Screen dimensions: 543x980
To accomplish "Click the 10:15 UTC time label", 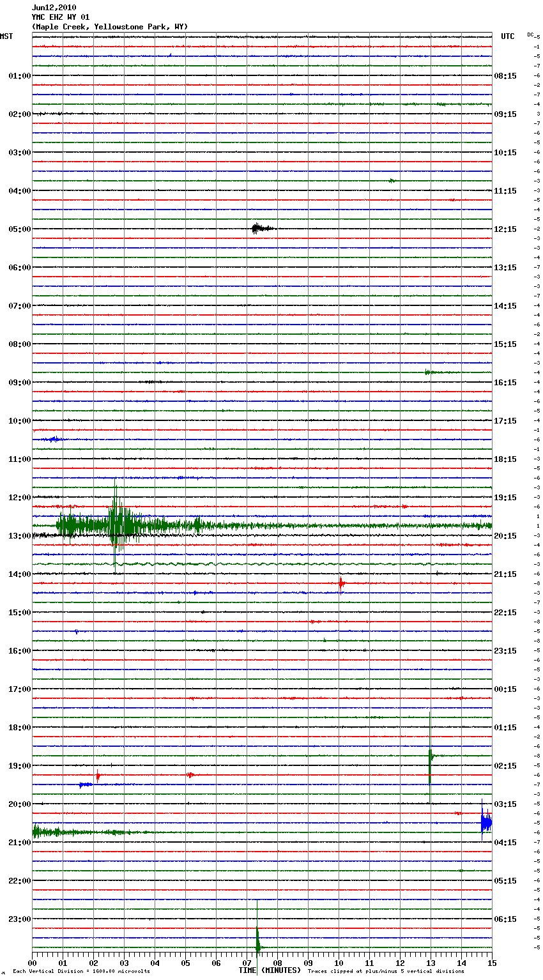I will coord(505,153).
